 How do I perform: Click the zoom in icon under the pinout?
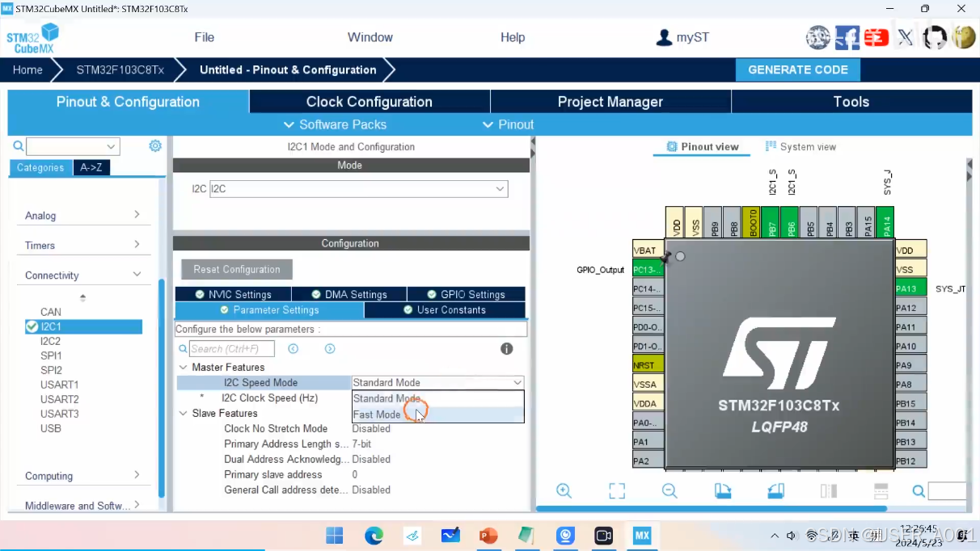click(564, 490)
